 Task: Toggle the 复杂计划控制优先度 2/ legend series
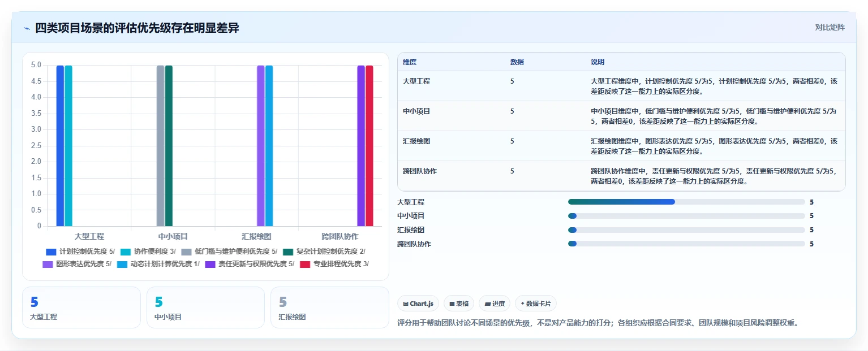(x=324, y=252)
